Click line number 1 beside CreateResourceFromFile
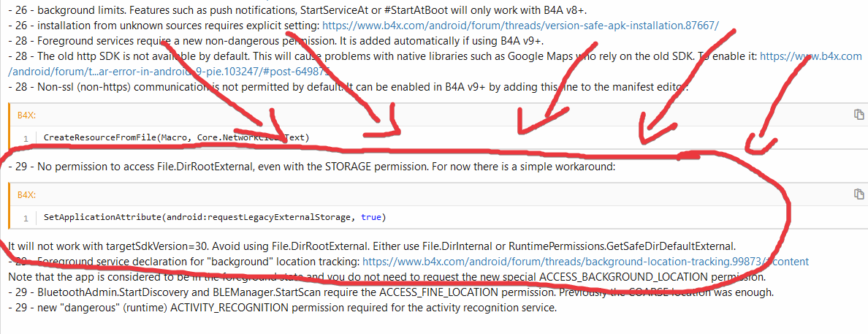This screenshot has height=334, width=868. tap(25, 137)
